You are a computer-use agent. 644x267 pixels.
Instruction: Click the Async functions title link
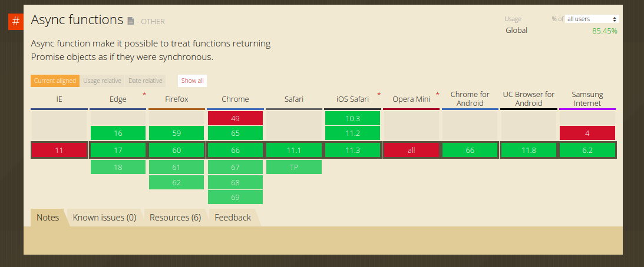(77, 20)
